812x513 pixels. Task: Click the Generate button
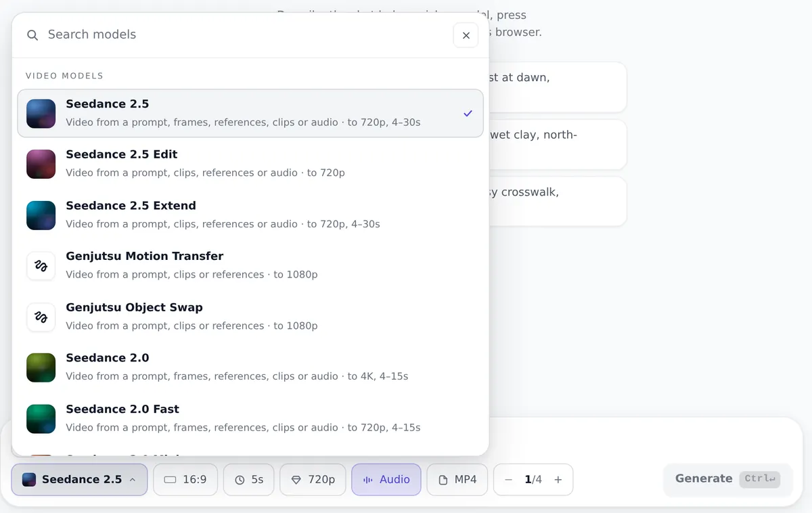pyautogui.click(x=727, y=479)
